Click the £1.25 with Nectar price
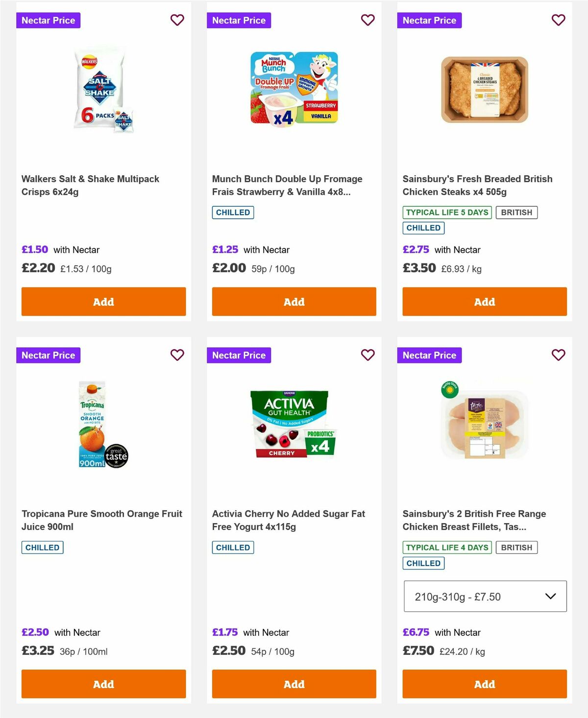 click(225, 250)
